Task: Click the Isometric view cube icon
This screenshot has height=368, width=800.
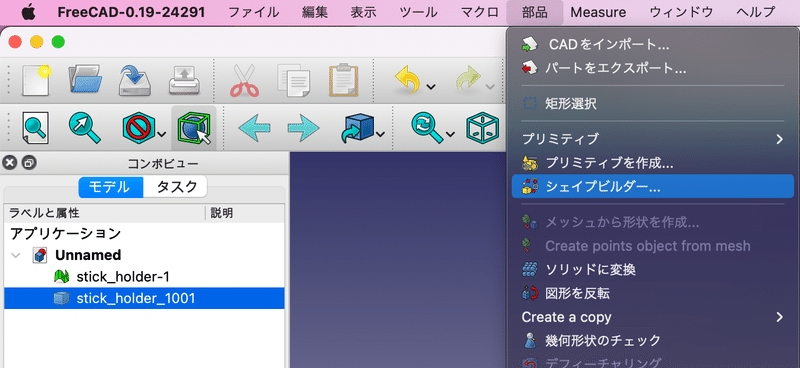Action: pyautogui.click(x=482, y=128)
